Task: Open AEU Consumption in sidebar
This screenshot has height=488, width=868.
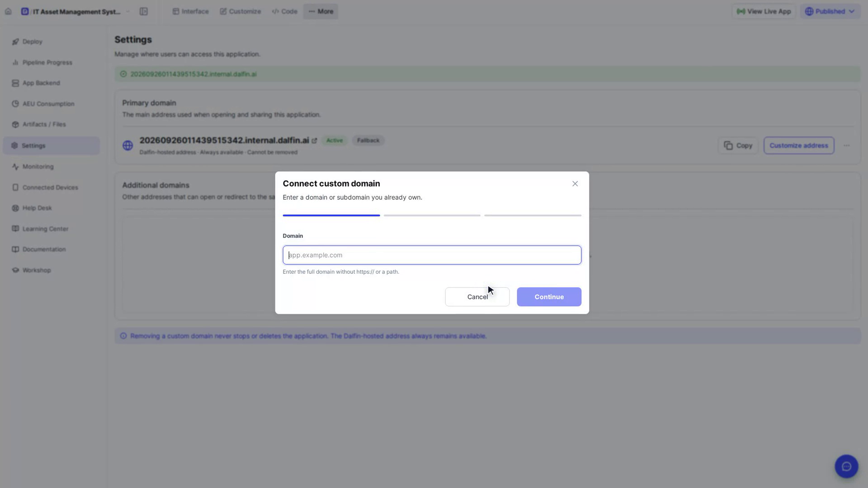Action: pyautogui.click(x=51, y=104)
